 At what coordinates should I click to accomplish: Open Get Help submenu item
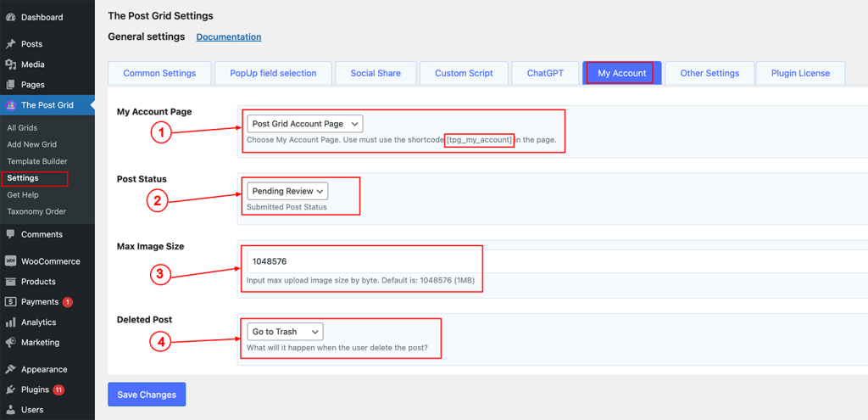point(23,195)
